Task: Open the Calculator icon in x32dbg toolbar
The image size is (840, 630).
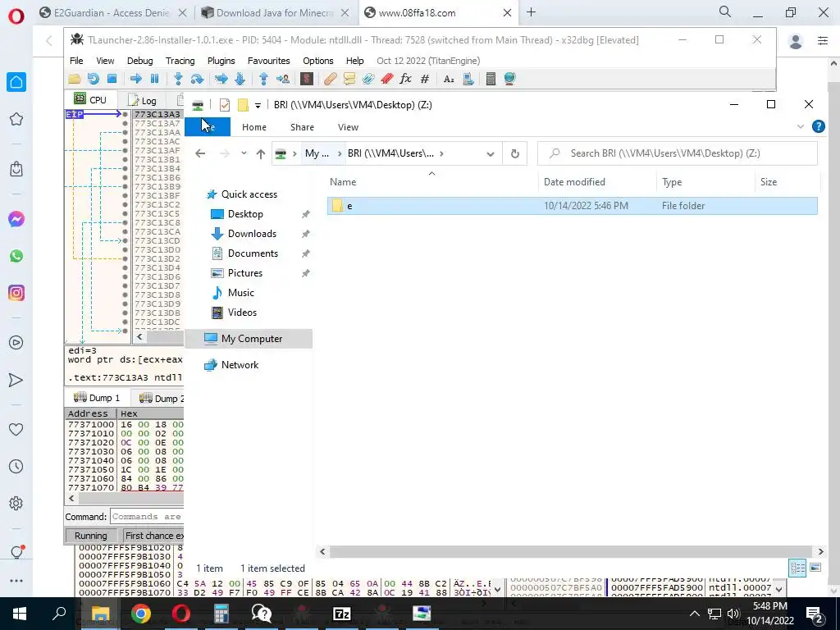Action: [x=491, y=80]
